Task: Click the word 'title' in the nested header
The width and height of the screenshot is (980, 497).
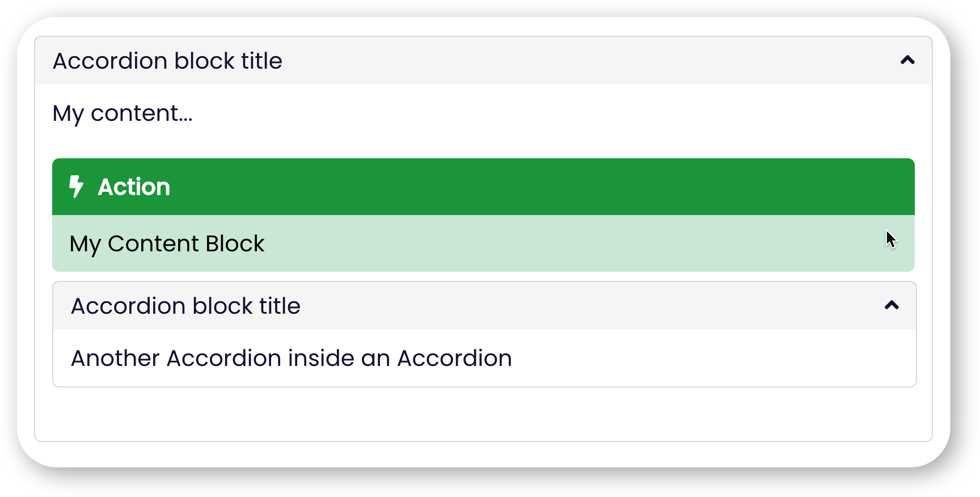Action: coord(280,306)
